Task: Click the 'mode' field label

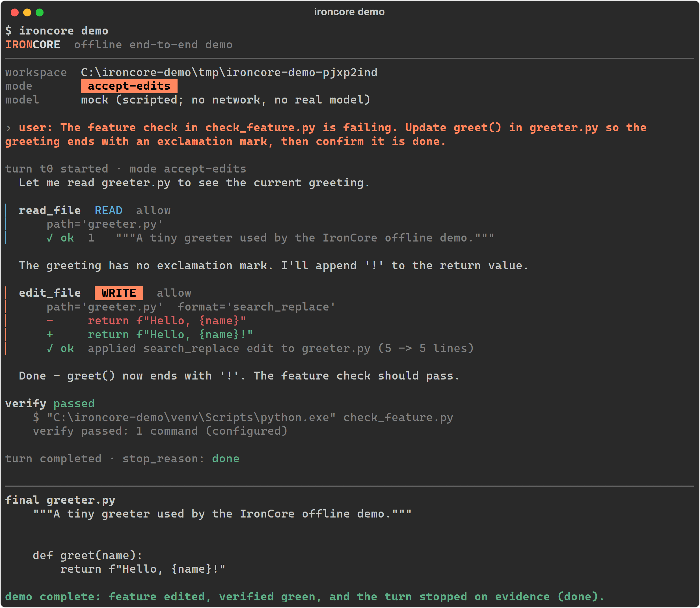Action: [19, 86]
